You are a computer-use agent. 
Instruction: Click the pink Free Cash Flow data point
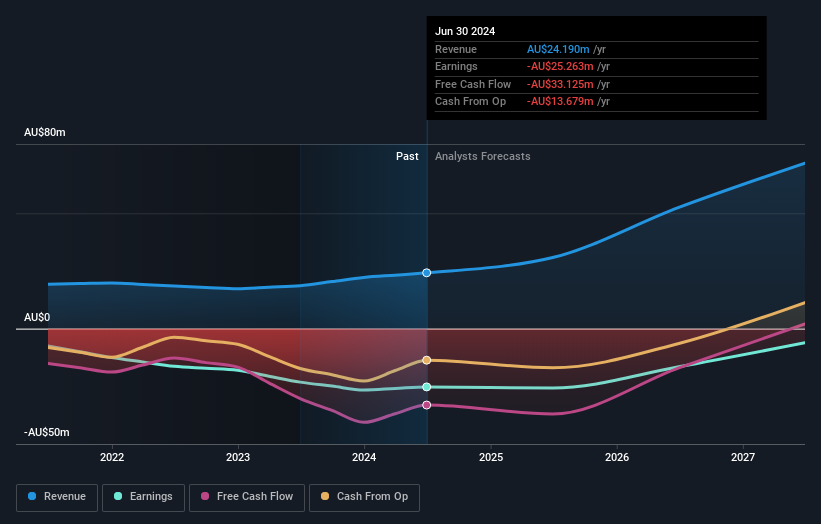tap(427, 405)
